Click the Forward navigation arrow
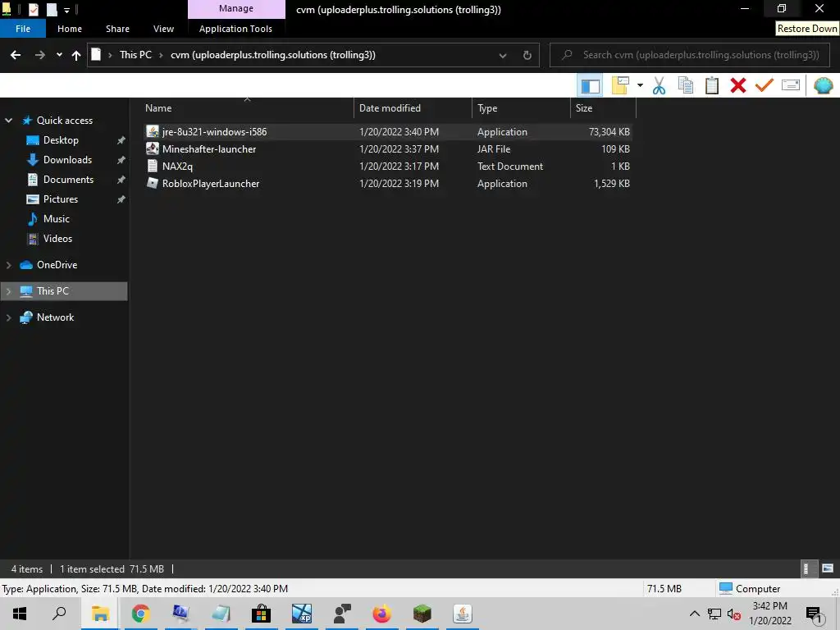 tap(39, 55)
